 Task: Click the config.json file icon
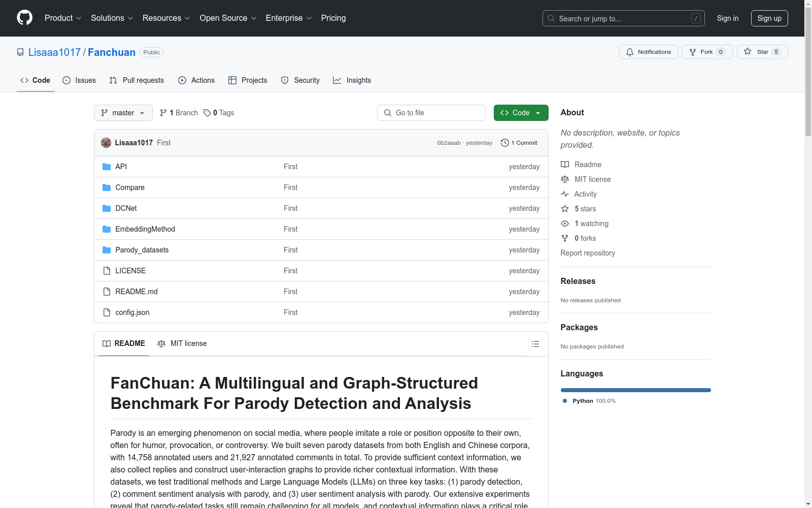pos(107,312)
